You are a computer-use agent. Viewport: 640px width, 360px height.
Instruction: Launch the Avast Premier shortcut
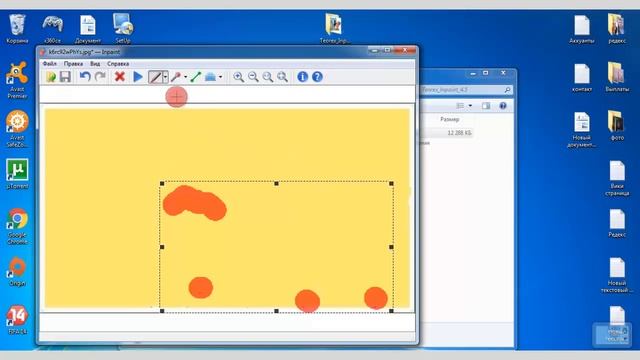(x=17, y=80)
